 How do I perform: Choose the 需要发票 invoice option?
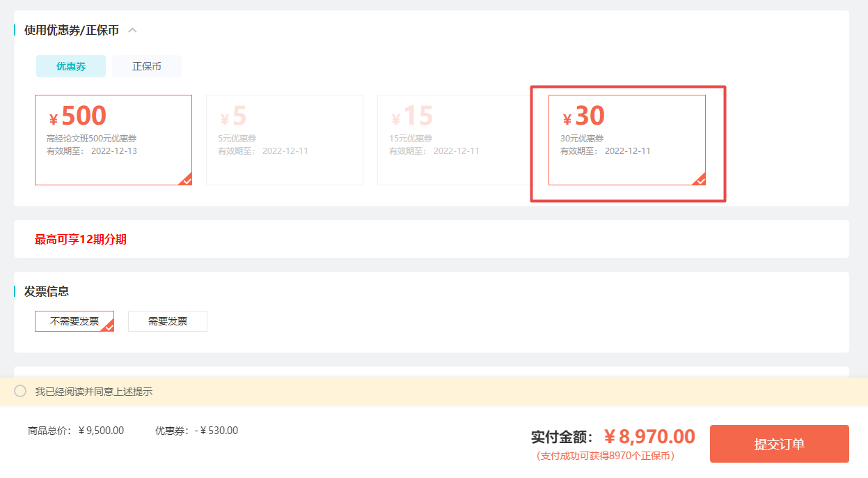167,321
